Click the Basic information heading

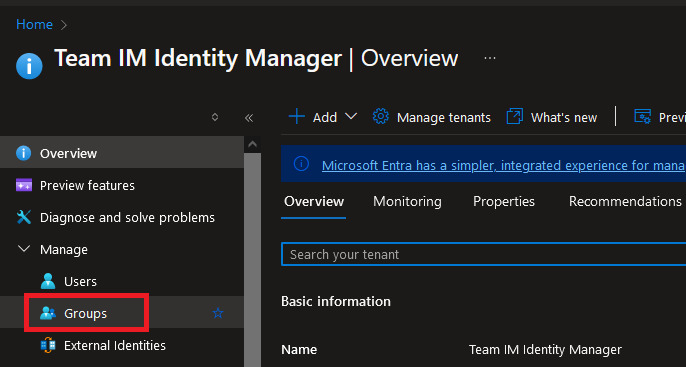[x=336, y=301]
